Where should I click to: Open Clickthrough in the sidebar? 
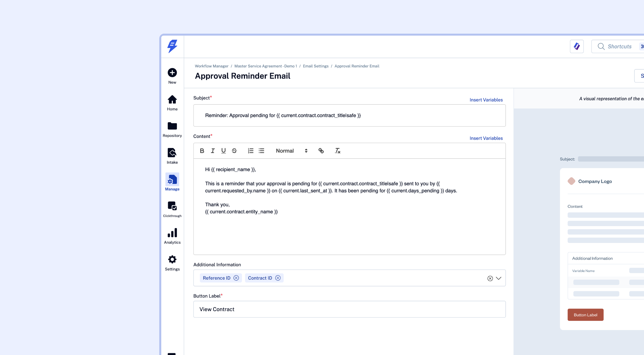click(172, 209)
